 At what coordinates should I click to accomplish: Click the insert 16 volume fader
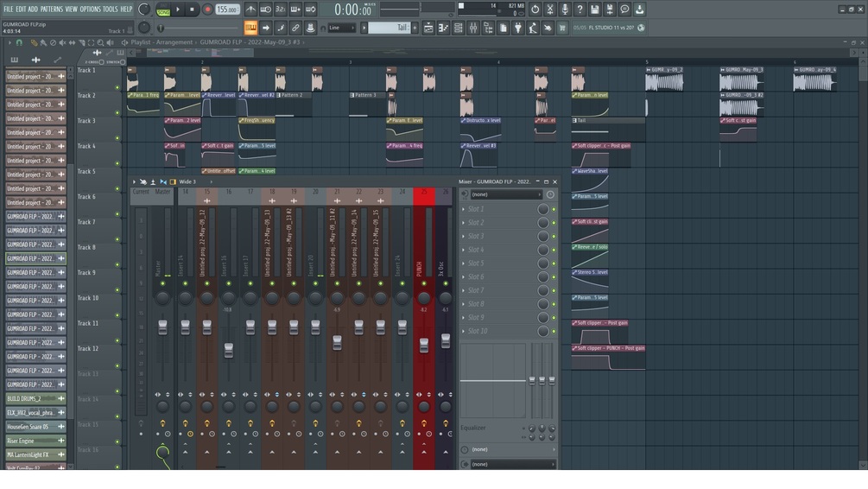click(229, 349)
